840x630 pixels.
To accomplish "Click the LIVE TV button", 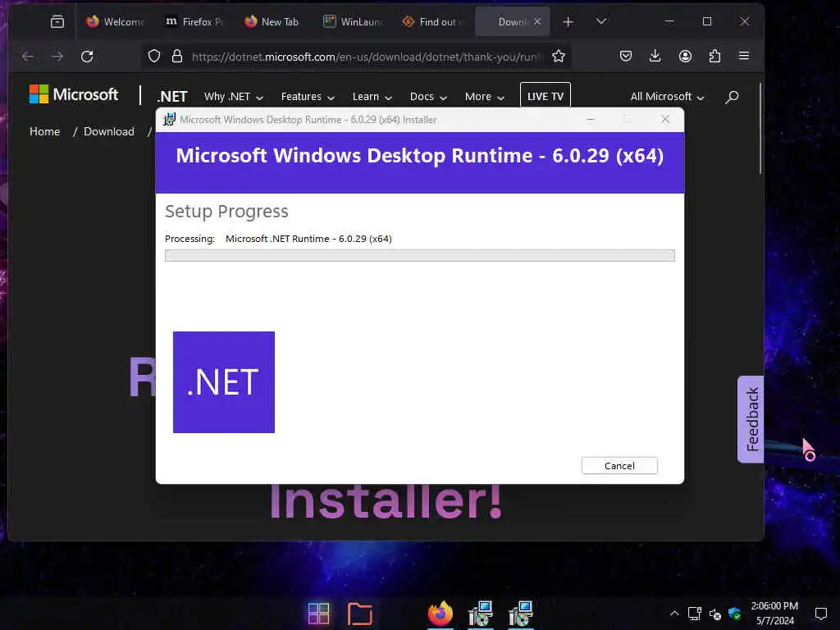I will pos(546,96).
